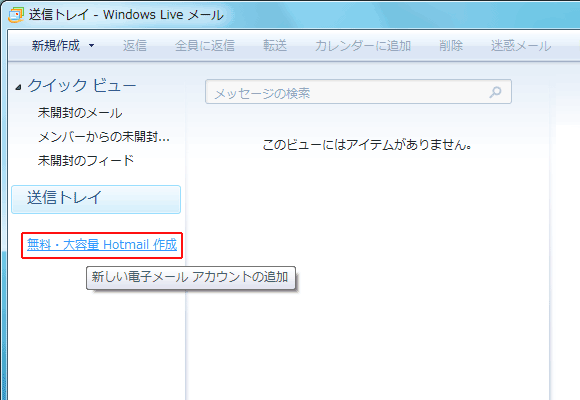This screenshot has height=400, width=580.
Task: Open the dropdown arrow beside 新規作成
Action: (x=91, y=46)
